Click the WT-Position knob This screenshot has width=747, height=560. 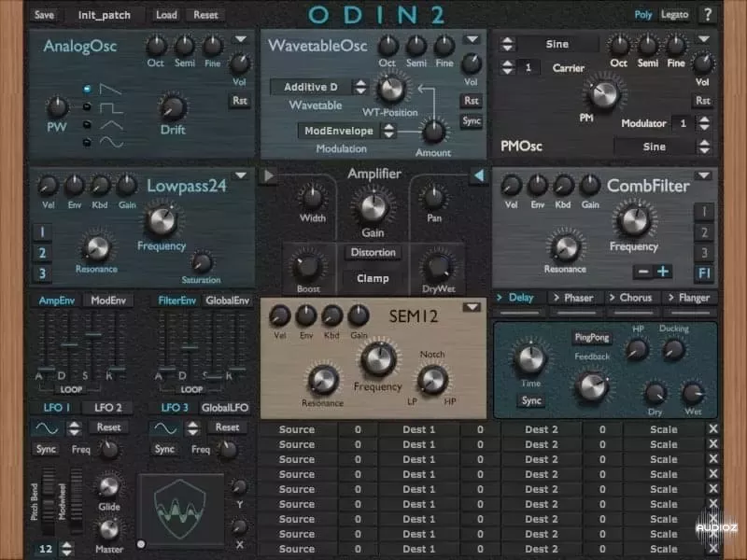[x=390, y=89]
